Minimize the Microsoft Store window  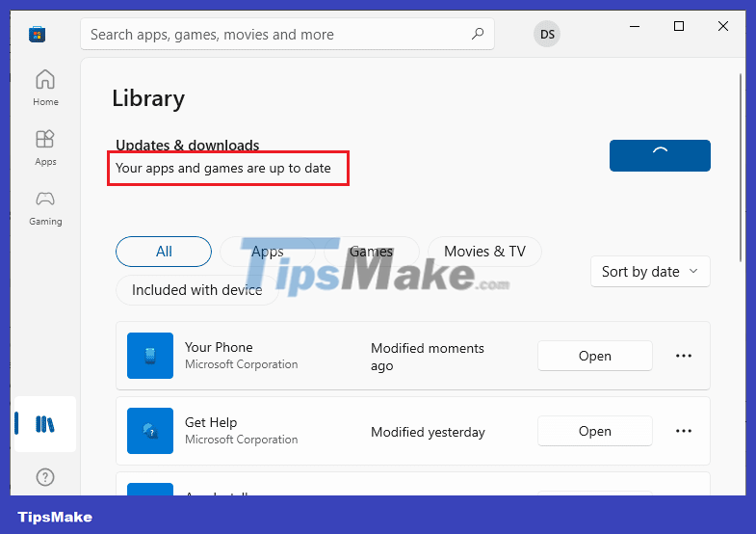635,26
